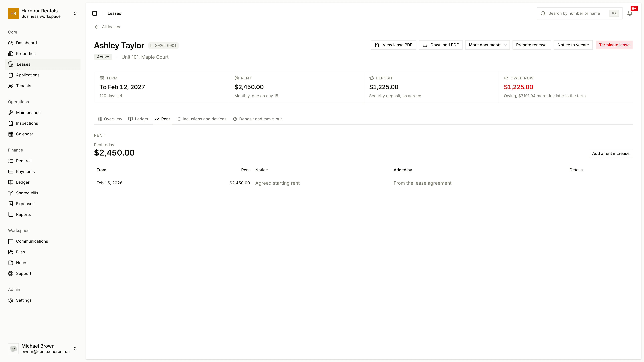Toggle the sidebar panel icon
Viewport: 644px width, 362px height.
(94, 13)
